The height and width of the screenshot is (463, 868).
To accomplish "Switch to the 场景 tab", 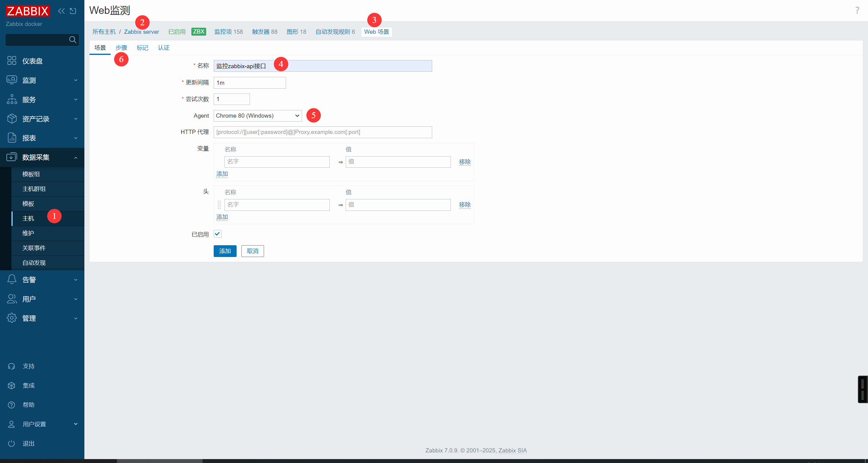I will pos(100,48).
